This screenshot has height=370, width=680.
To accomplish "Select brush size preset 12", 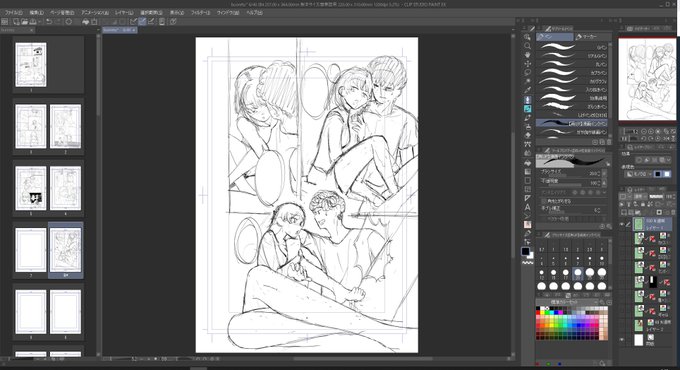I will (542, 273).
